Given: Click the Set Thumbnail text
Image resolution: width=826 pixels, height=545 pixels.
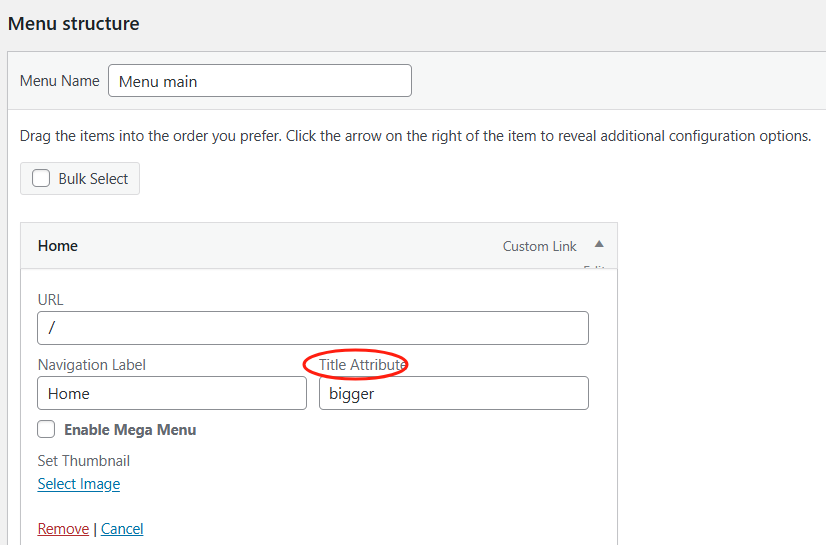Looking at the screenshot, I should [84, 461].
